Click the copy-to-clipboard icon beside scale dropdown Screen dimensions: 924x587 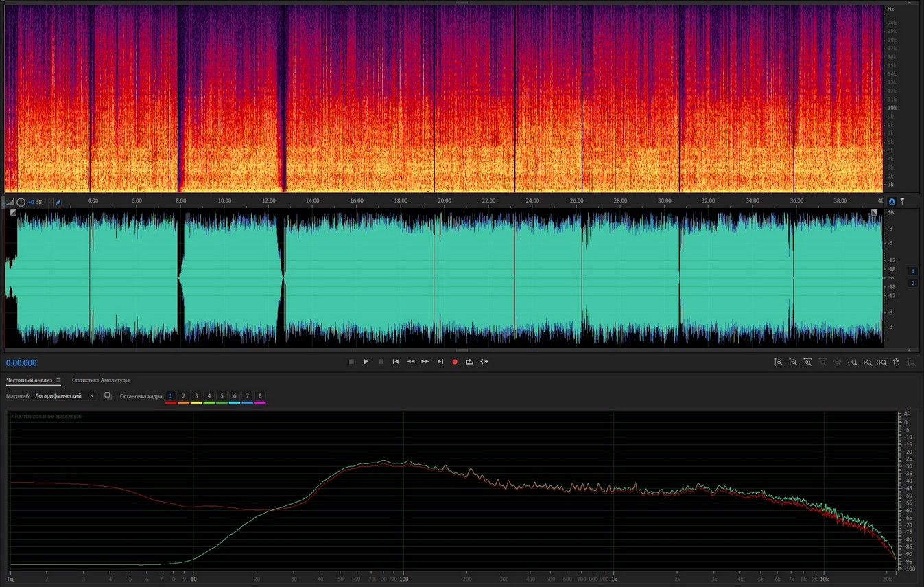coord(108,396)
